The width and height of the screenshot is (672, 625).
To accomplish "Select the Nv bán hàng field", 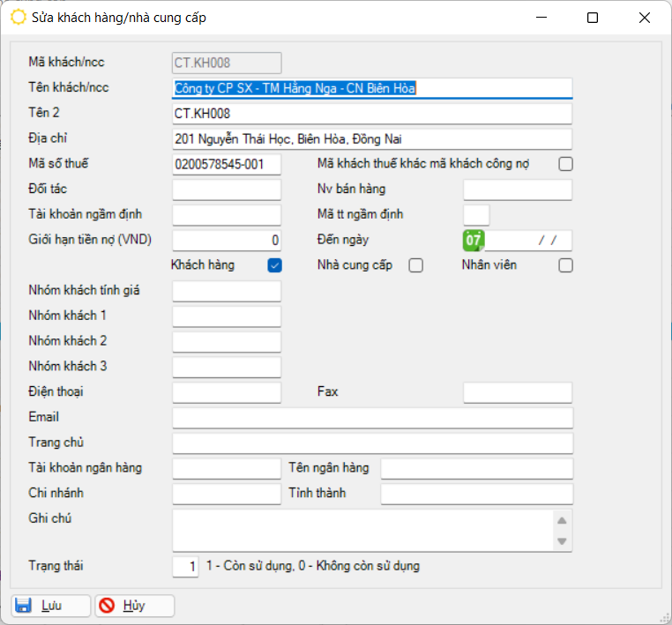I will (x=518, y=190).
